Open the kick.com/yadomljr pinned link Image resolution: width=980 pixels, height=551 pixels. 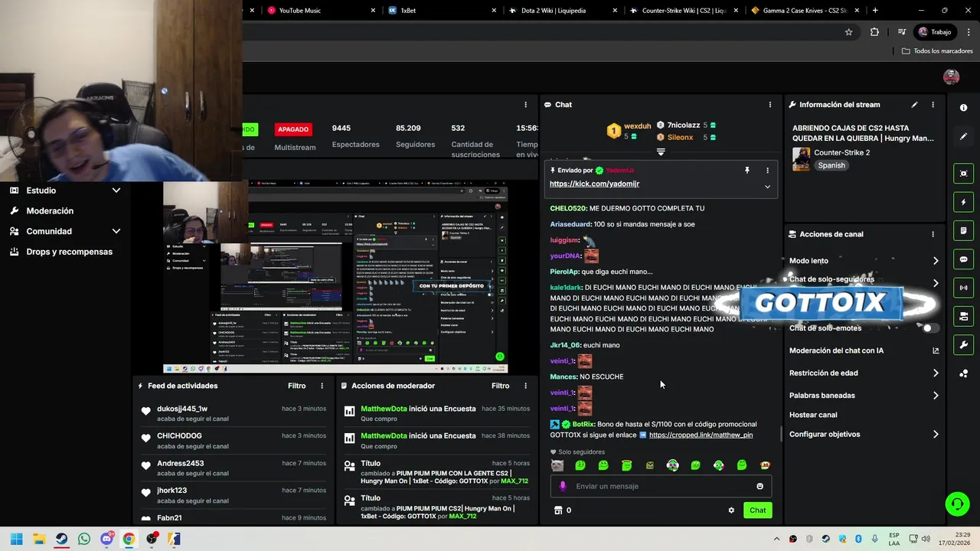(x=594, y=184)
